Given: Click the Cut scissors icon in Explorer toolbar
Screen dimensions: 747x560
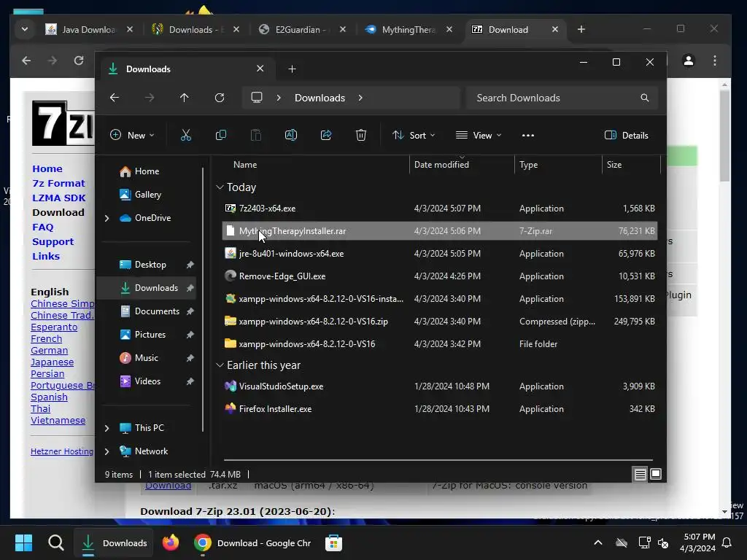Looking at the screenshot, I should (x=186, y=135).
